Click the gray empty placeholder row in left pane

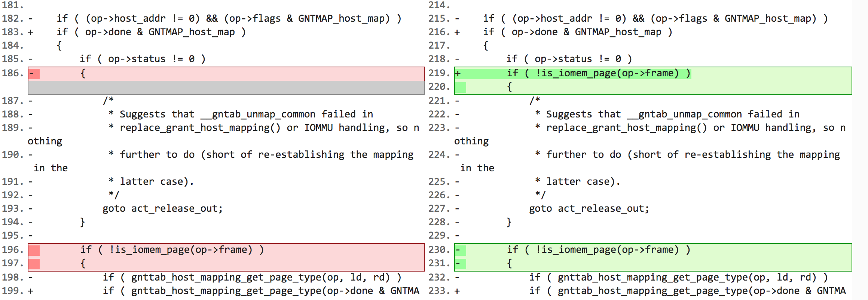click(226, 88)
